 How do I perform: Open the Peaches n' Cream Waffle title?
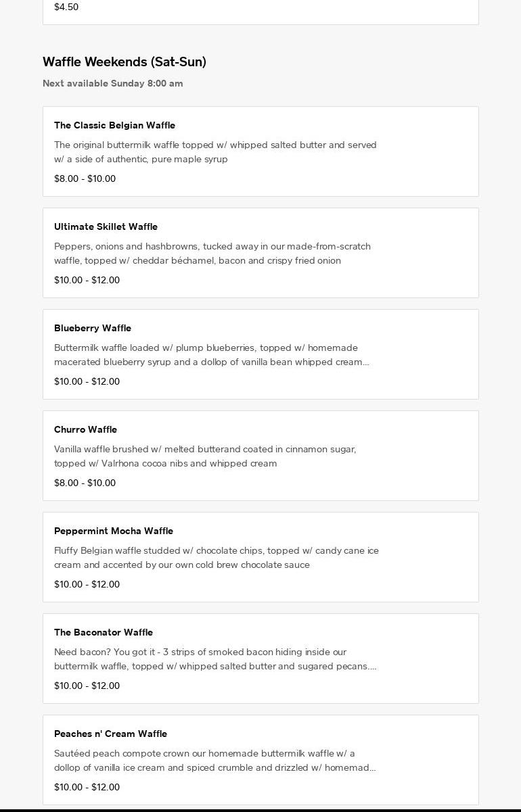[x=110, y=734]
